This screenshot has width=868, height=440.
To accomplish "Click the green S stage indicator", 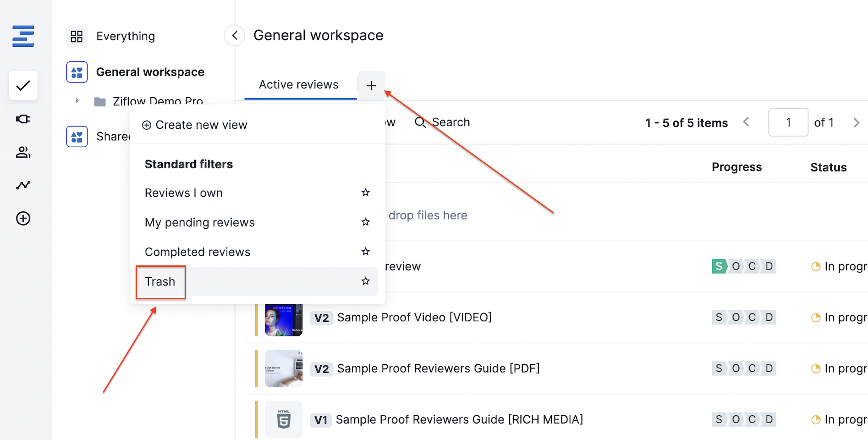I will [719, 266].
